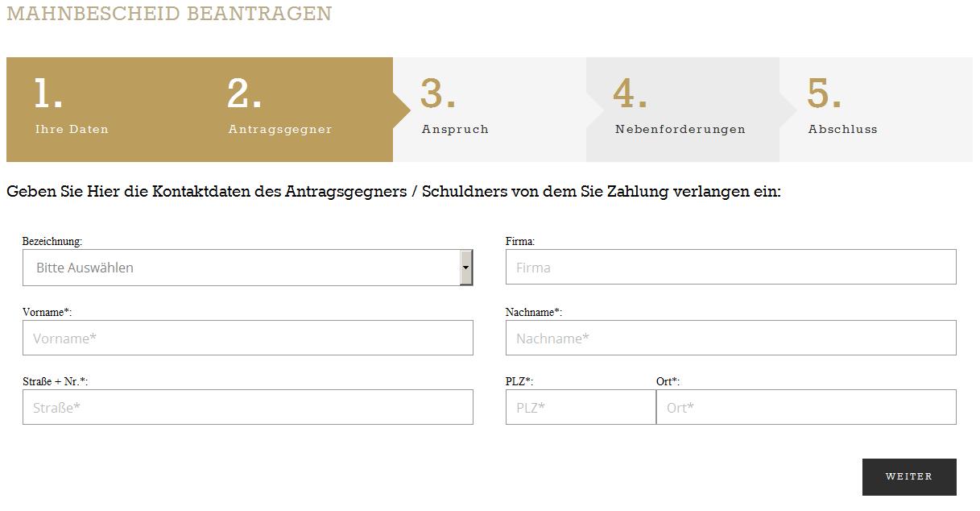Select step 2 Antragsgegner
Screen dimensions: 980x511
279,109
